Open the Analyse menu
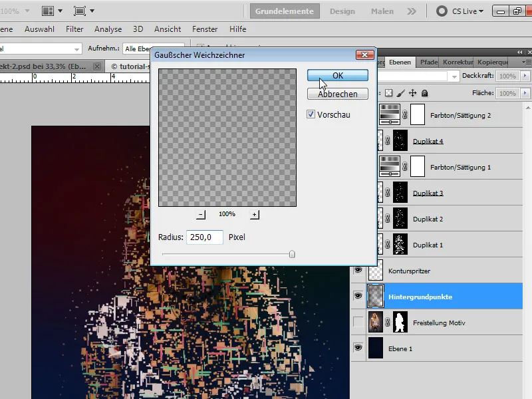 tap(108, 29)
